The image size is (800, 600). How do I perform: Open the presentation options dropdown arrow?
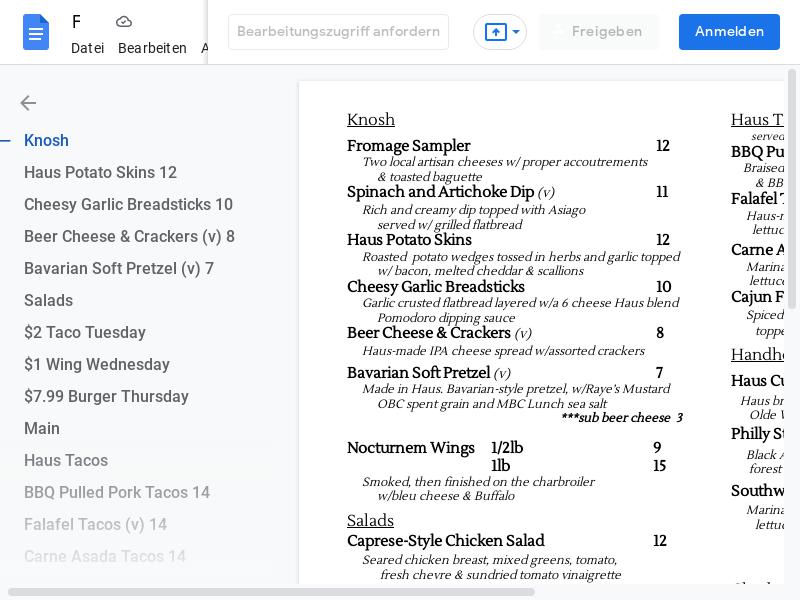(x=516, y=32)
